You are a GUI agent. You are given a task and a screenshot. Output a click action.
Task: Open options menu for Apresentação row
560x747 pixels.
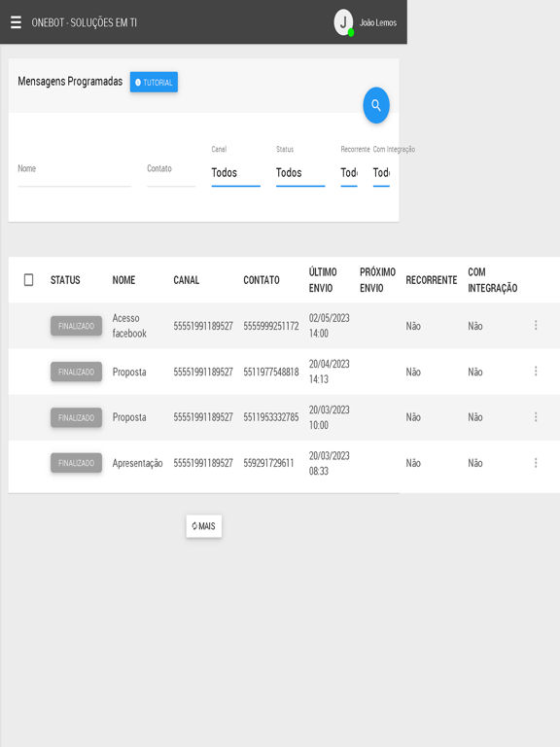(x=536, y=463)
